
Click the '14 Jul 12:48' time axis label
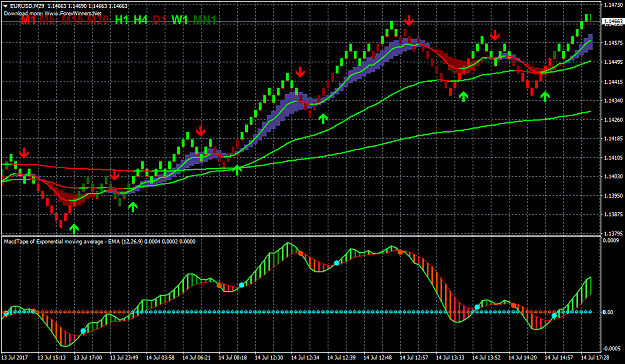(x=378, y=357)
